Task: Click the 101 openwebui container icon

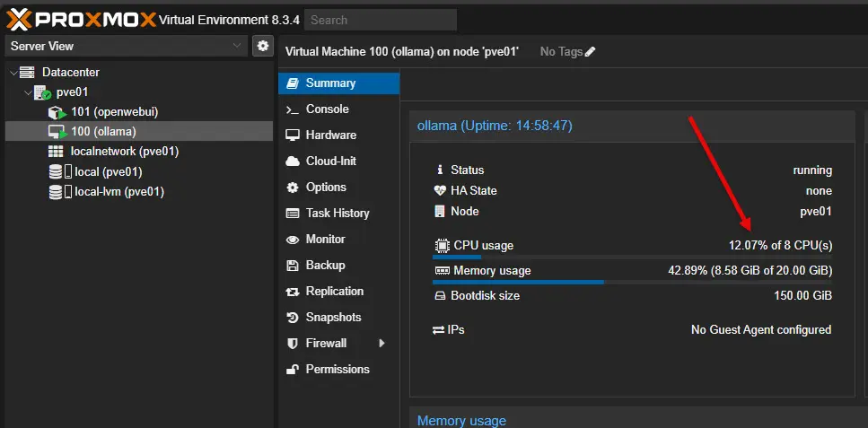Action: (x=57, y=112)
